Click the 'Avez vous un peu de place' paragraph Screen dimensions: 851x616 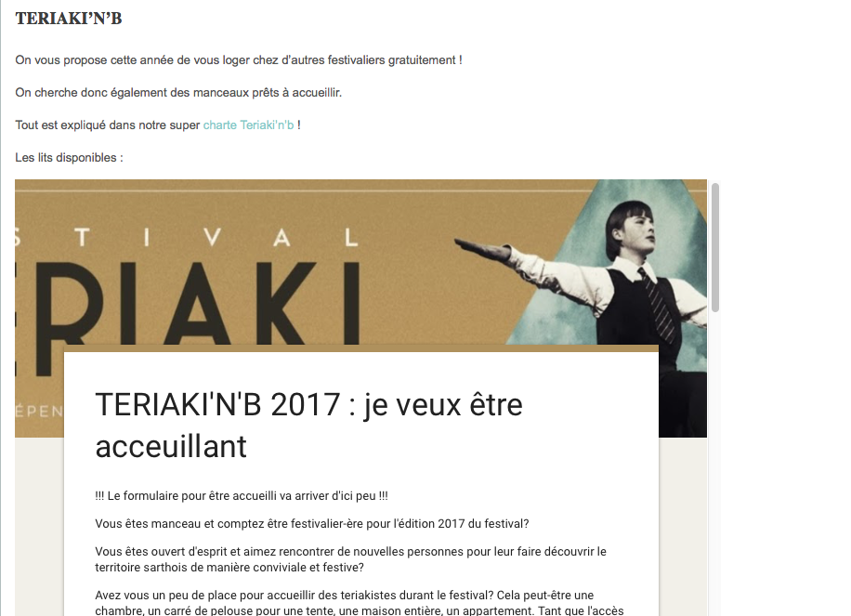(x=360, y=603)
